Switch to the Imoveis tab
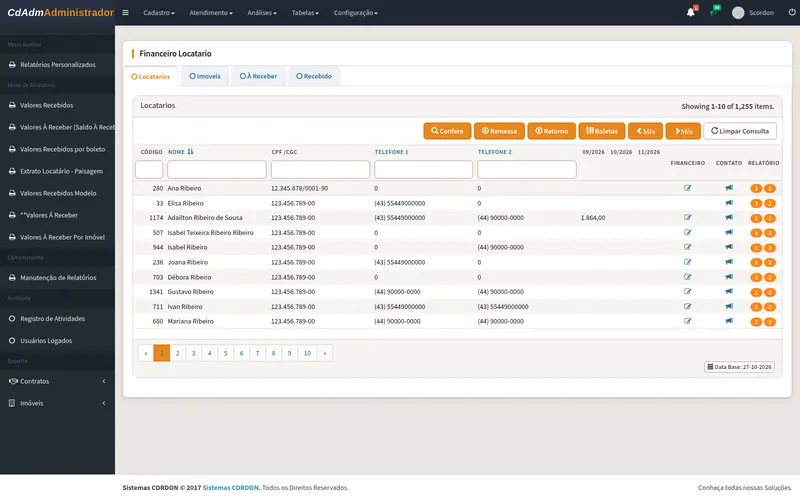The width and height of the screenshot is (800, 500). click(x=205, y=76)
